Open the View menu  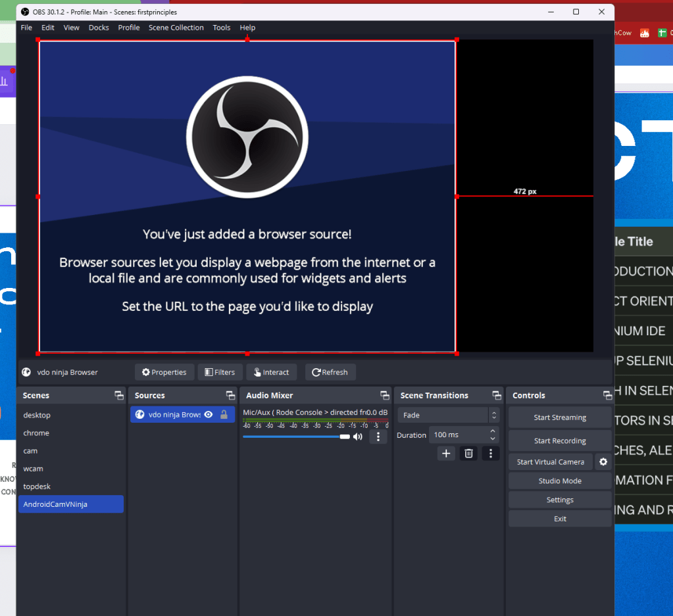[71, 28]
